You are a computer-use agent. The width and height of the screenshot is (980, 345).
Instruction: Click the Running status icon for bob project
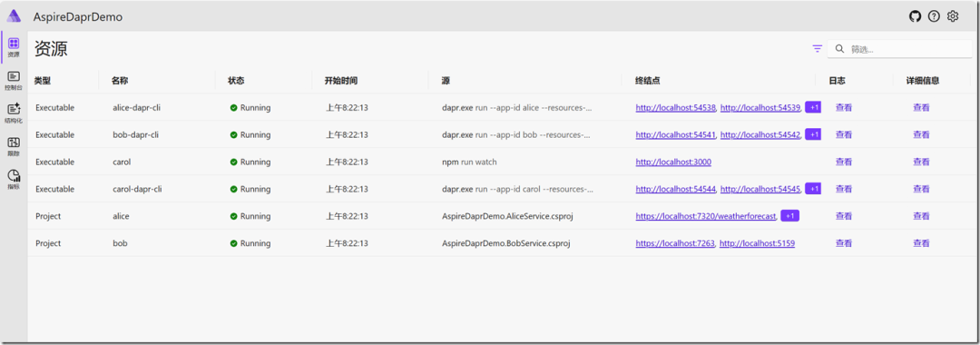[x=234, y=243]
